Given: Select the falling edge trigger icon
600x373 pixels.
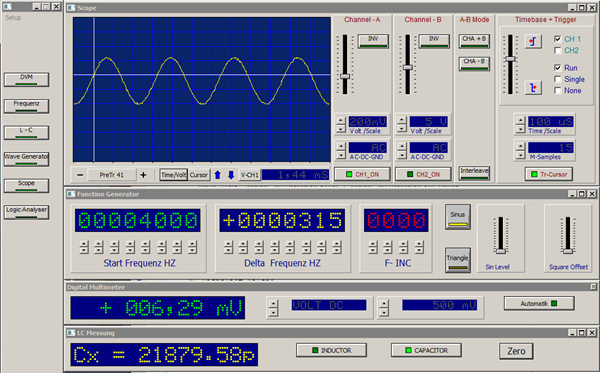Looking at the screenshot, I should pos(533,88).
